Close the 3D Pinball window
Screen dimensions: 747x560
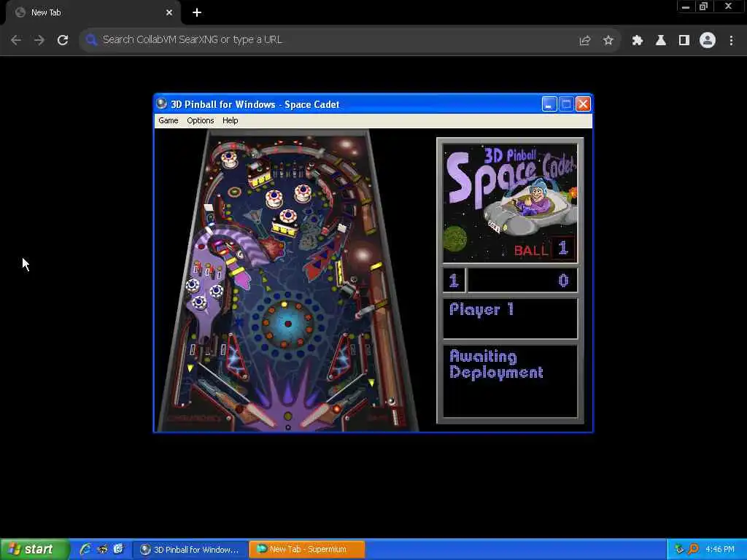point(583,104)
